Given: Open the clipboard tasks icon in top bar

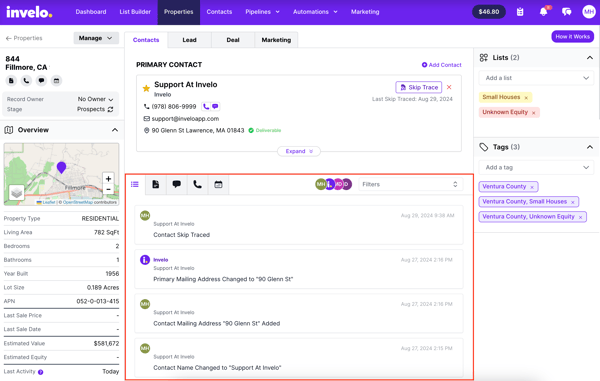Looking at the screenshot, I should (520, 12).
